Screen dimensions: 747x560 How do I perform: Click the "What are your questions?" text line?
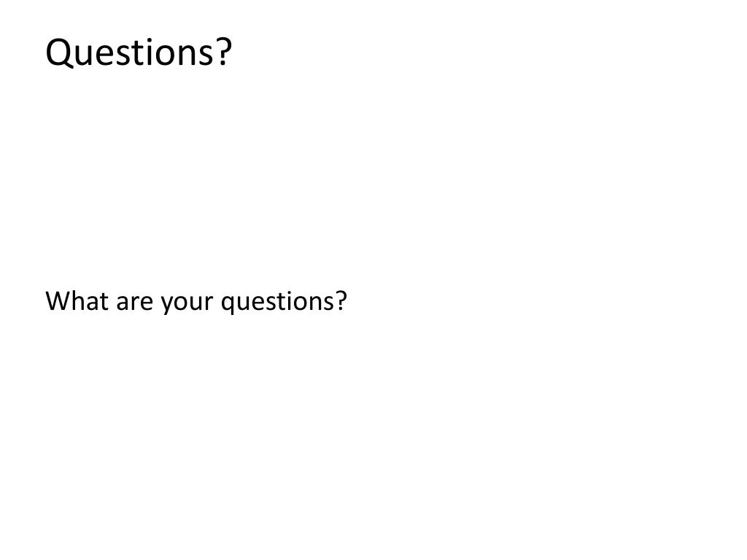click(x=196, y=302)
